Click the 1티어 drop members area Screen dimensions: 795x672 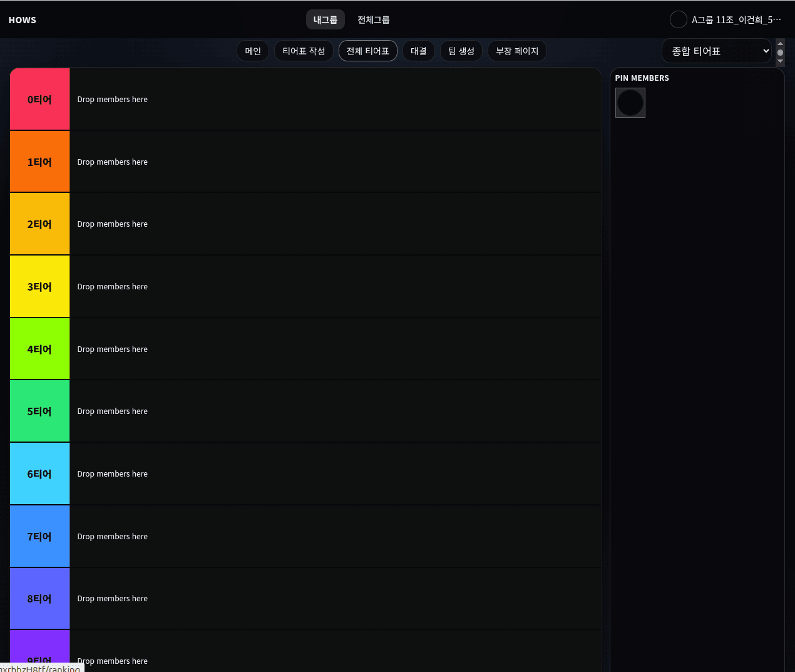(336, 162)
